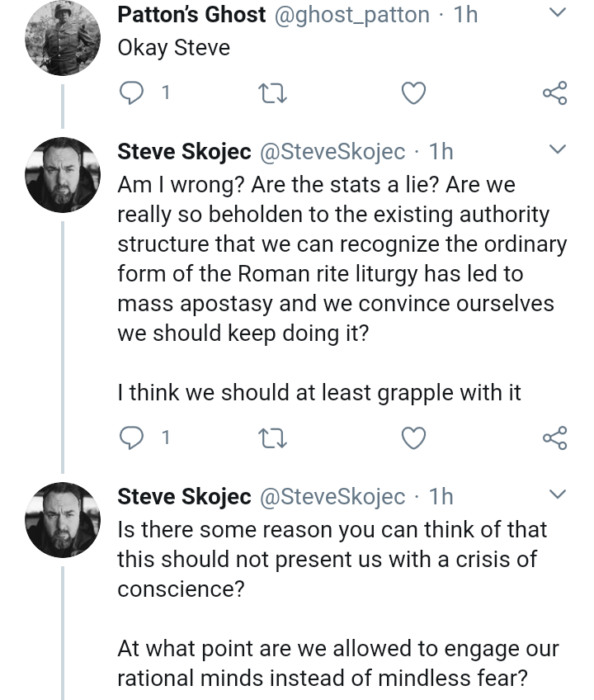Like the 'Okay Steve' tweet
594x700 pixels.
413,92
